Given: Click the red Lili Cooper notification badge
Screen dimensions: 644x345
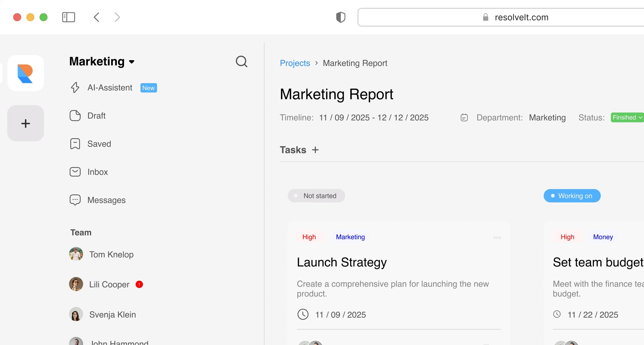Looking at the screenshot, I should (139, 284).
